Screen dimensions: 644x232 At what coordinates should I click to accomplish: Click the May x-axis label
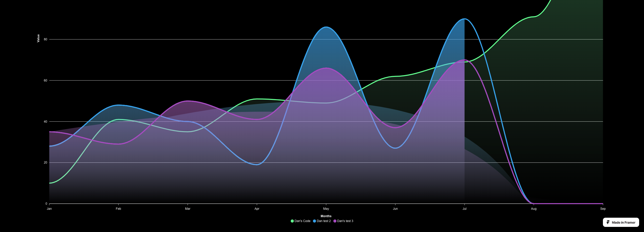click(326, 209)
